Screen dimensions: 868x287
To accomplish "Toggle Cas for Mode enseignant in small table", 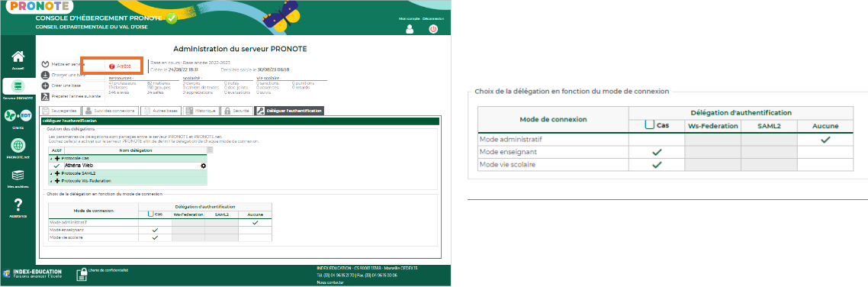I will click(x=155, y=230).
